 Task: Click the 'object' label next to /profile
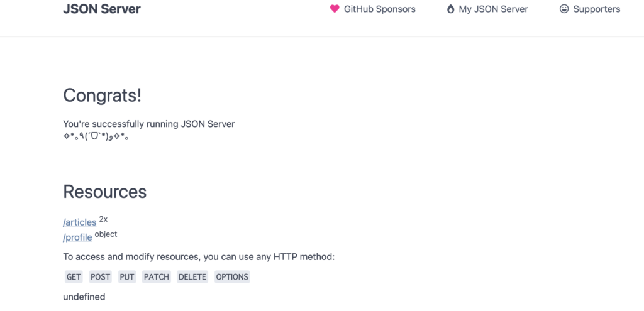pyautogui.click(x=106, y=234)
